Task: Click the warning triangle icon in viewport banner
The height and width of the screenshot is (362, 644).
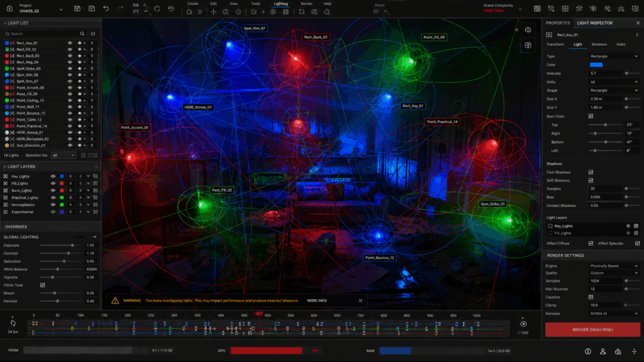Action: (115, 301)
